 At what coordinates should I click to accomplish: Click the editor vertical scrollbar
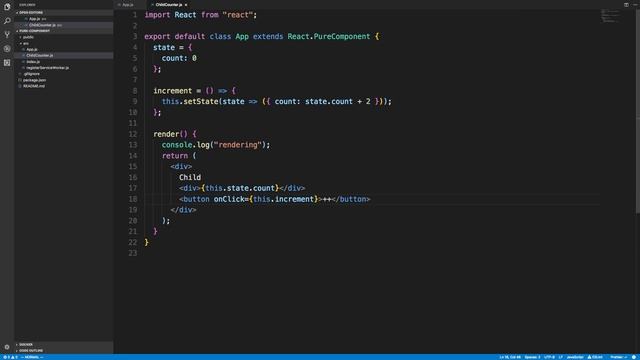(x=638, y=110)
